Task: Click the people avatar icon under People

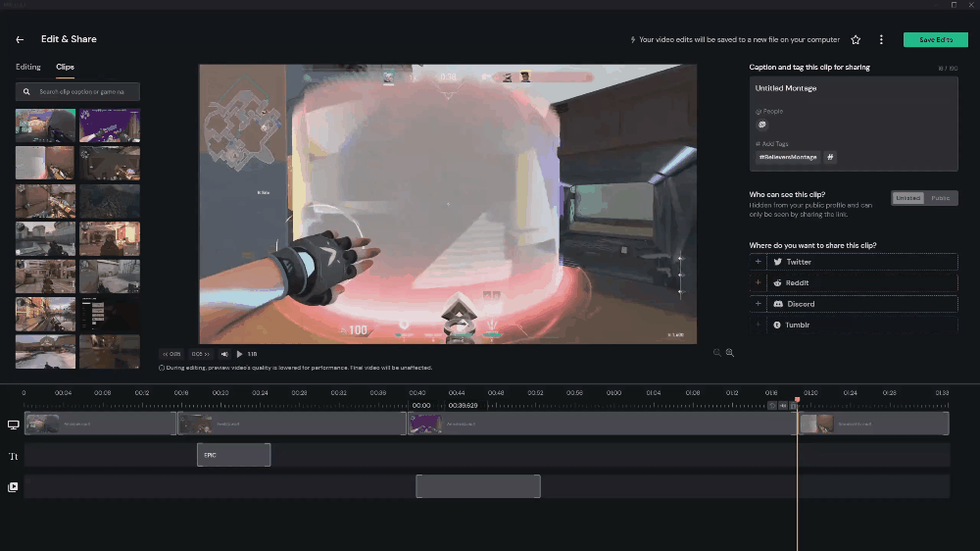Action: coord(761,125)
